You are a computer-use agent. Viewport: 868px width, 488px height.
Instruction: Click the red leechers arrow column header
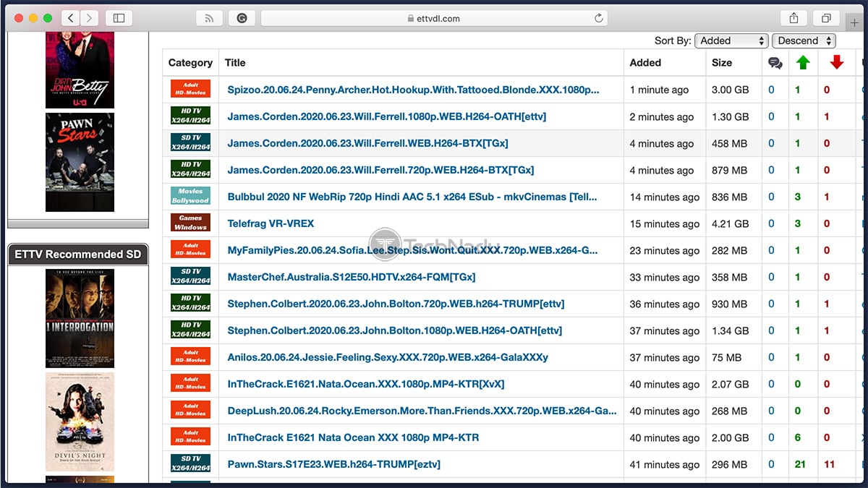pos(837,63)
